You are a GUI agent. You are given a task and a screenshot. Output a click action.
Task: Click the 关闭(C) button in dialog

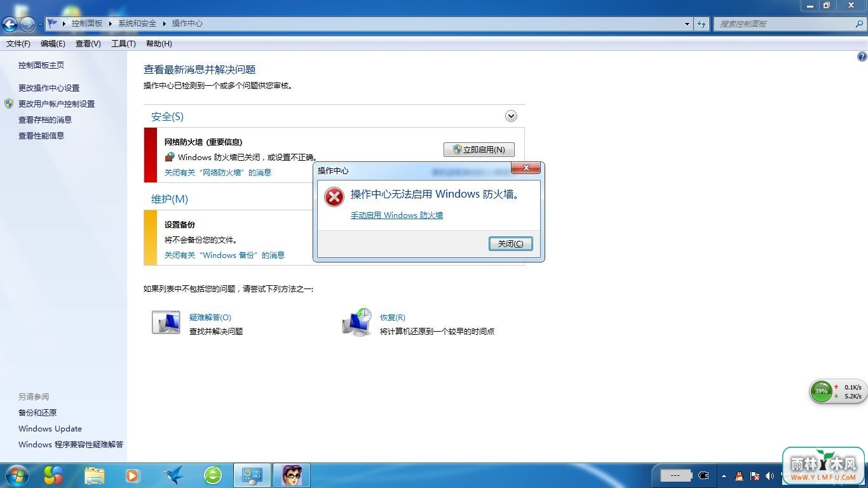pyautogui.click(x=511, y=244)
